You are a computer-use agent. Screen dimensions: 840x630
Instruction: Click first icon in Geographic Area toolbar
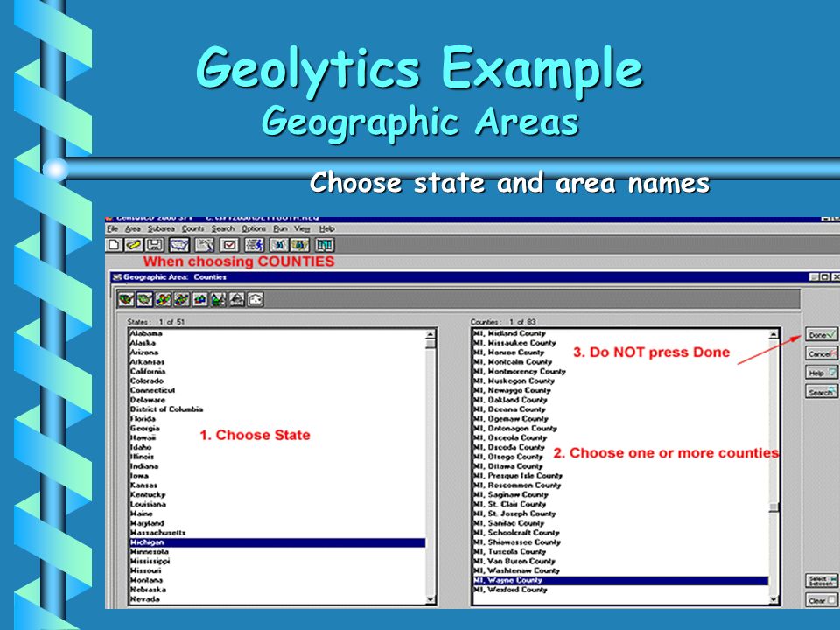[126, 299]
